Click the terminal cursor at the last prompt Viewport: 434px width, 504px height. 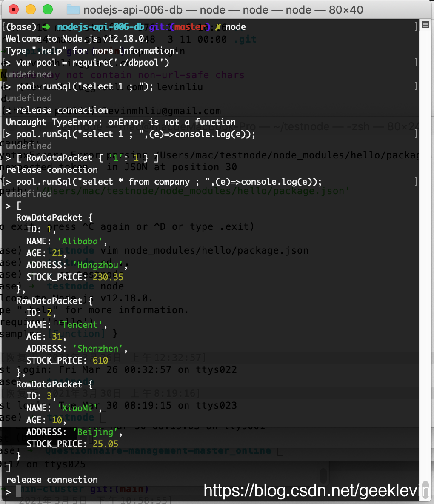[x=19, y=491]
